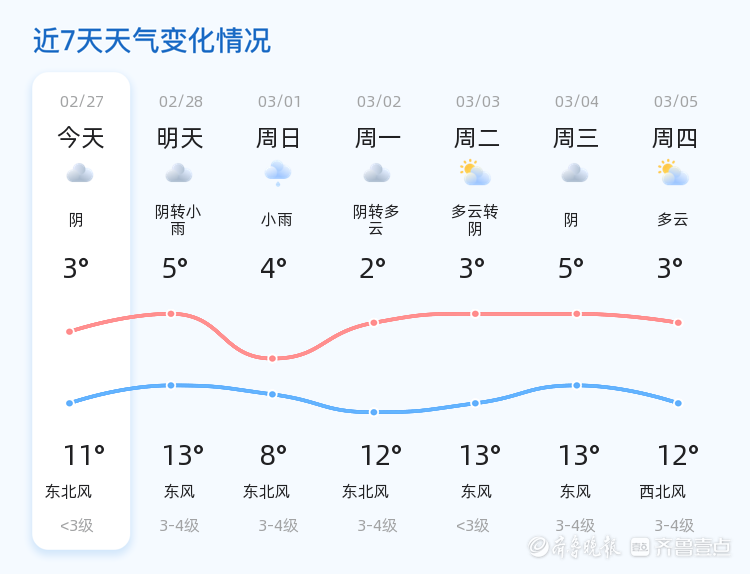Image resolution: width=750 pixels, height=574 pixels.
Task: Click the 西北风 wind label for 周四
Action: click(663, 492)
